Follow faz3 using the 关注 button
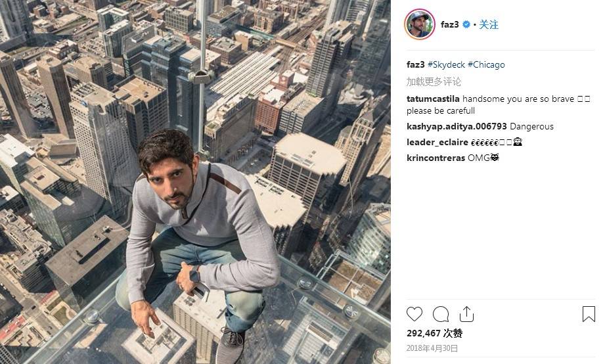This screenshot has width=605, height=364. [489, 25]
